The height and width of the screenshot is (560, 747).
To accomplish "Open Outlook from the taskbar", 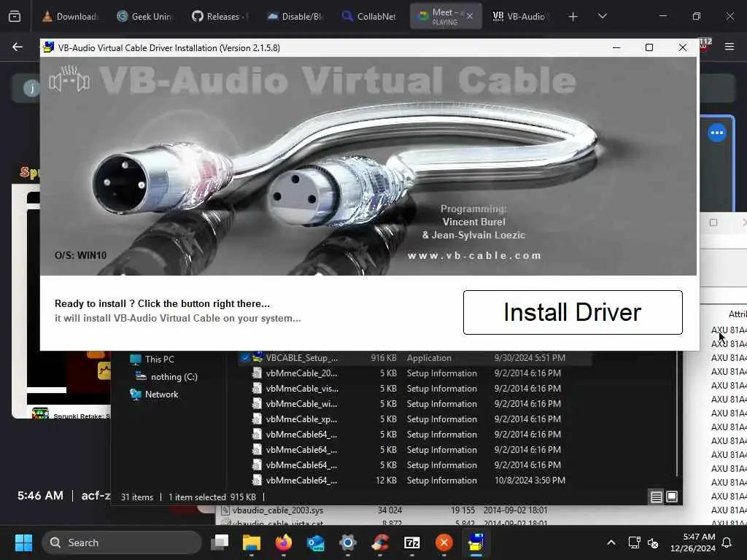I will (315, 542).
